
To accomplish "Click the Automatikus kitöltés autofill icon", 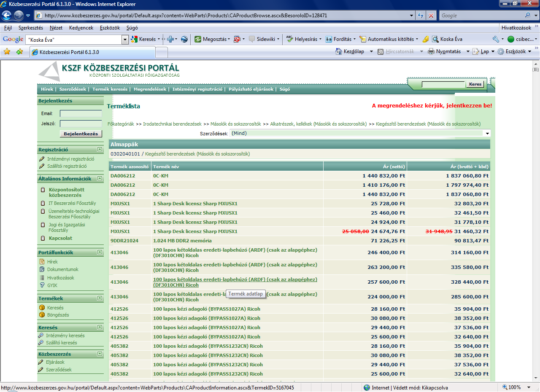I will tap(362, 39).
